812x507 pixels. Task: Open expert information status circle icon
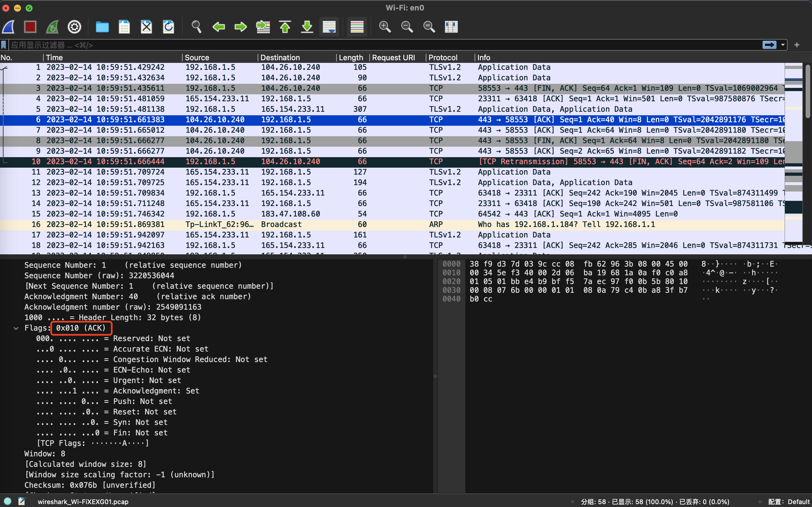[x=7, y=501]
